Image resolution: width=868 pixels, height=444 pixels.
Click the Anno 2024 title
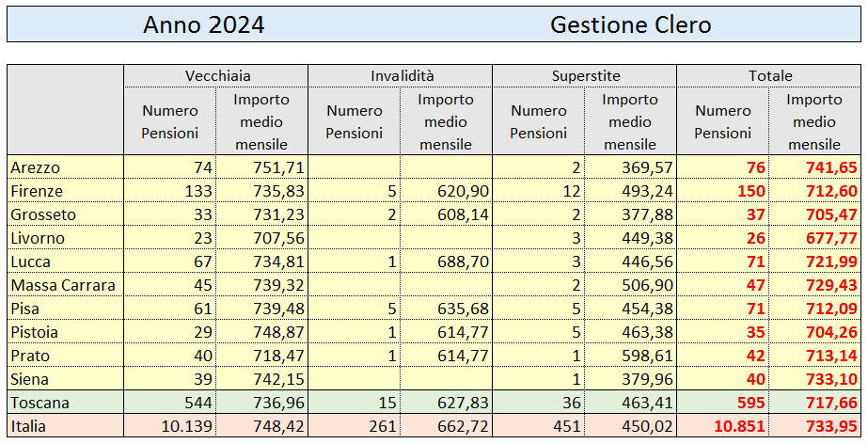(x=204, y=24)
